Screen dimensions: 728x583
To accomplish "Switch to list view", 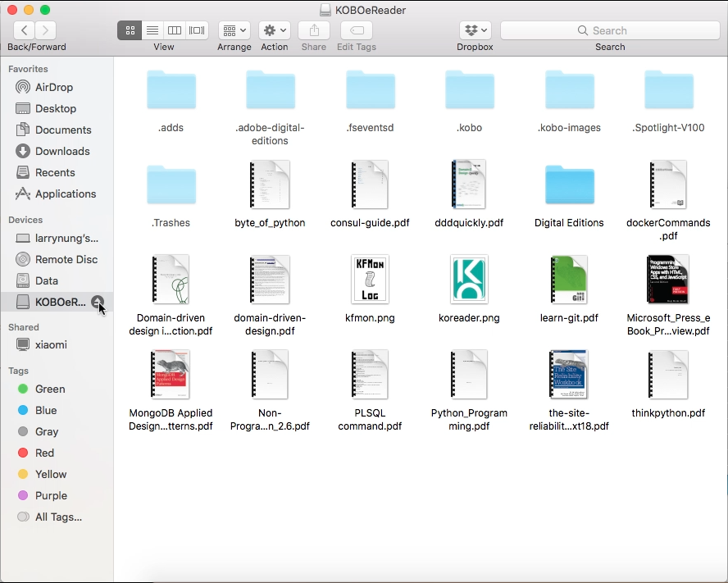I will (152, 30).
